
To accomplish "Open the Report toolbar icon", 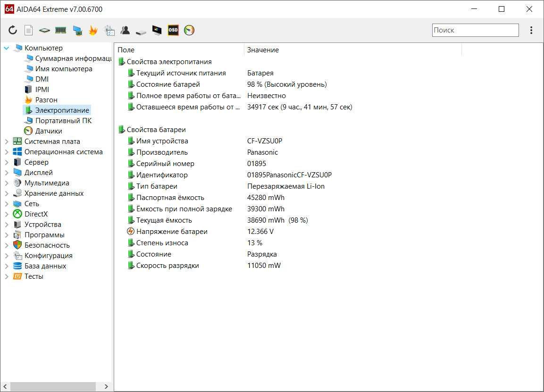I will coord(28,30).
